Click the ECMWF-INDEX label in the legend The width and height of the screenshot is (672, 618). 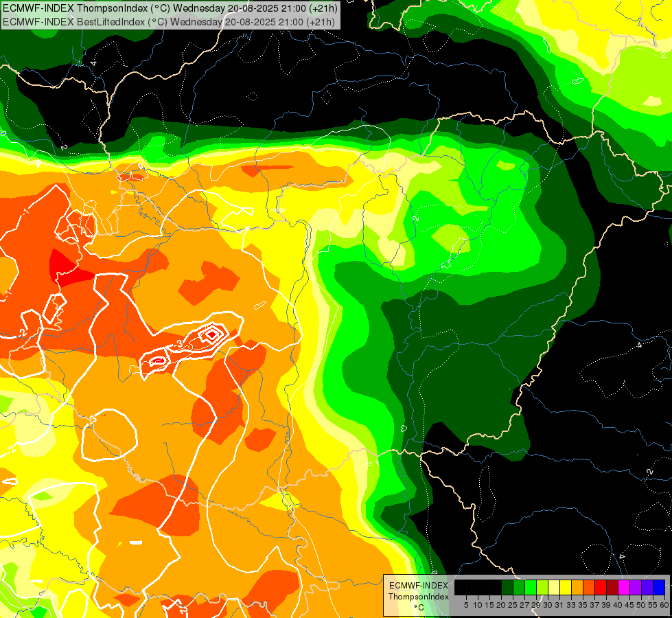point(418,586)
